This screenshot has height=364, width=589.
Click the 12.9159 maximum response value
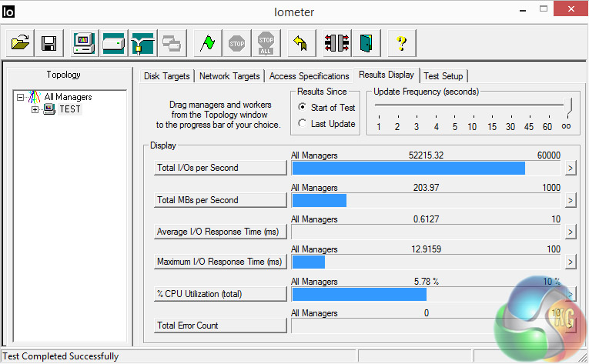tap(426, 249)
